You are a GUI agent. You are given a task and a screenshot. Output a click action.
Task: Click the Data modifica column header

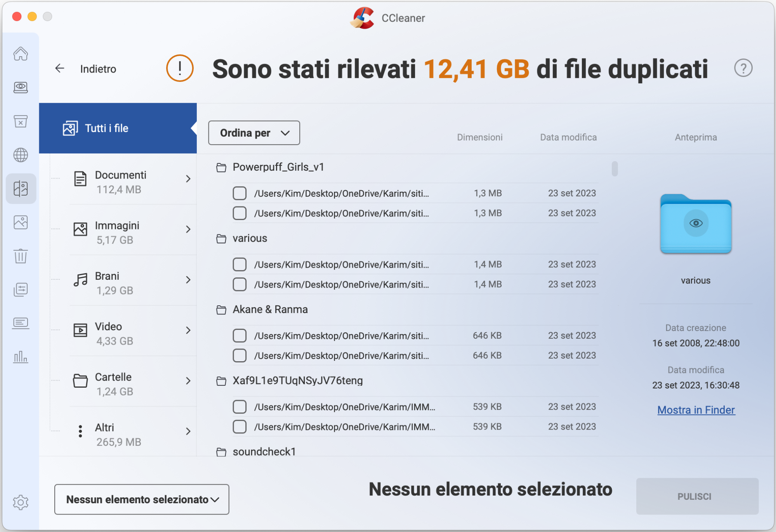[568, 137]
